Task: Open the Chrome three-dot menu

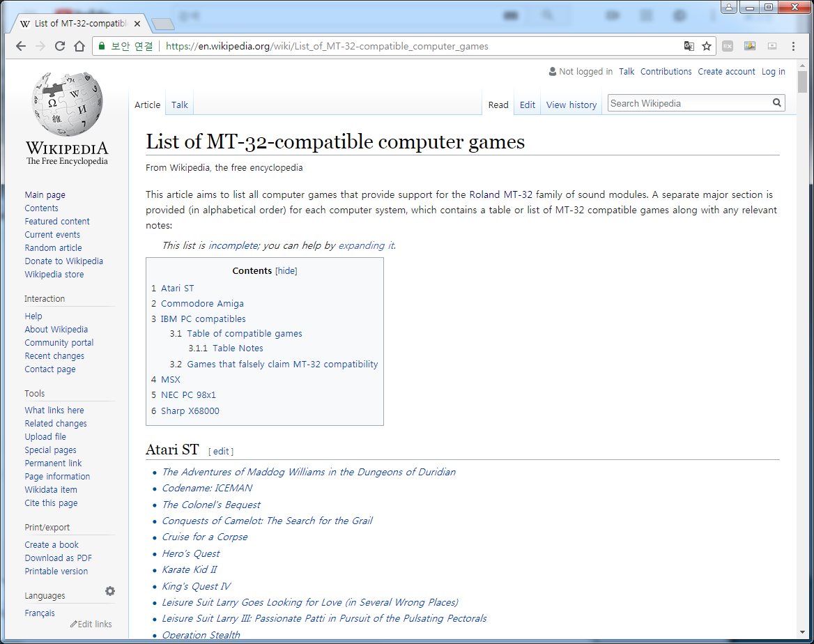Action: coord(793,46)
